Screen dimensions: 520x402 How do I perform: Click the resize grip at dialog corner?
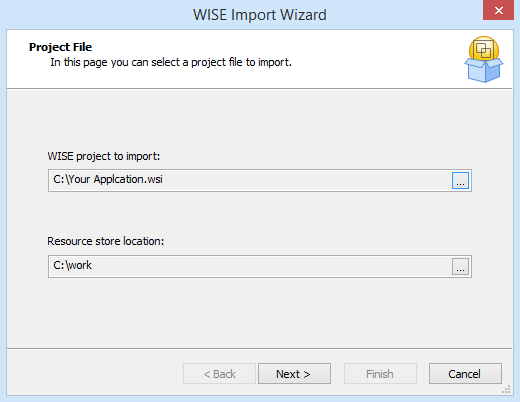click(x=506, y=389)
